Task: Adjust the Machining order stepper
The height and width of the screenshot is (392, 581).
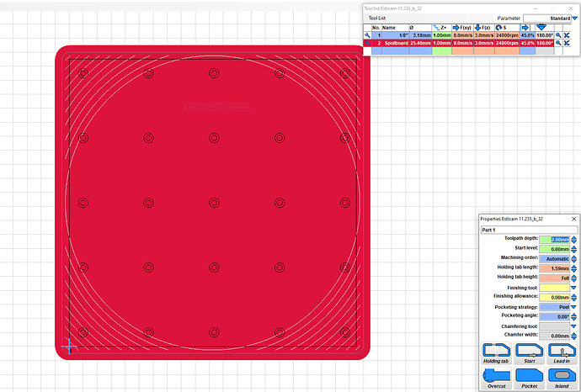Action: tap(574, 259)
